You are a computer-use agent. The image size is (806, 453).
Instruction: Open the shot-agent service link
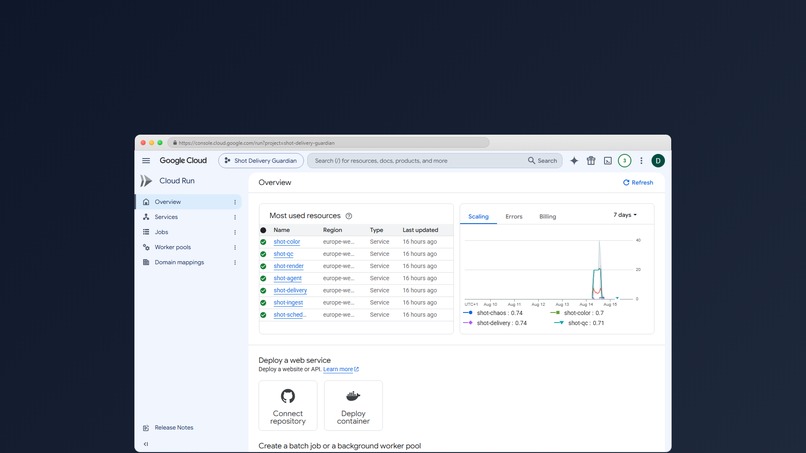pos(287,278)
